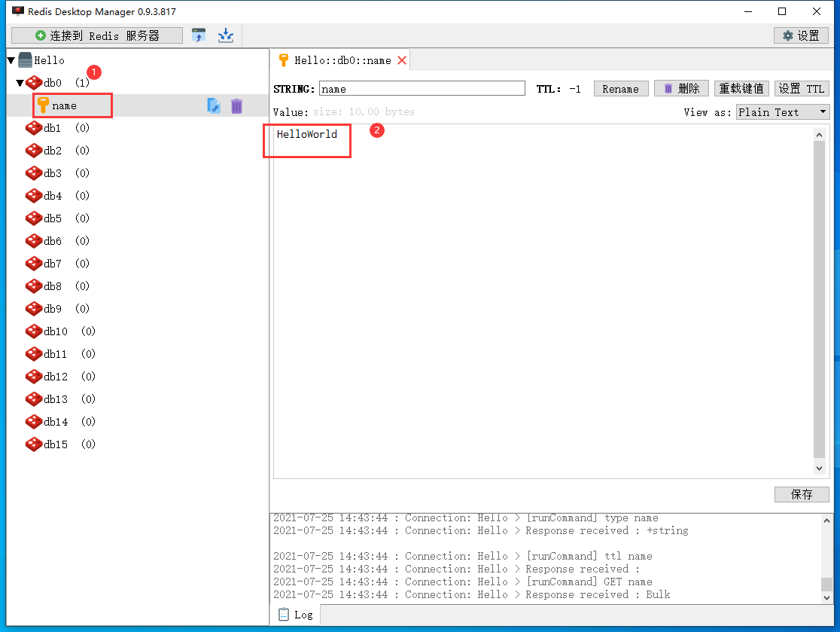The width and height of the screenshot is (840, 632).
Task: Click the db8 database icon
Action: (x=34, y=285)
